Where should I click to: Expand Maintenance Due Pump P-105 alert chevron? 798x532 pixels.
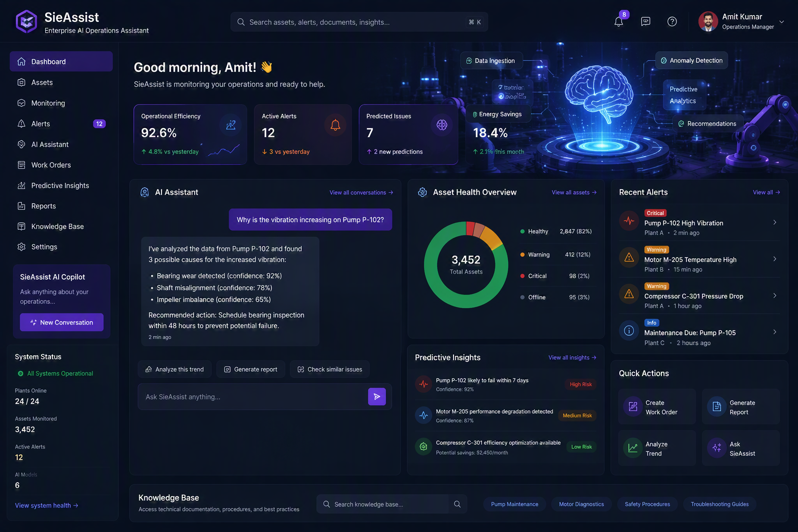click(x=775, y=332)
